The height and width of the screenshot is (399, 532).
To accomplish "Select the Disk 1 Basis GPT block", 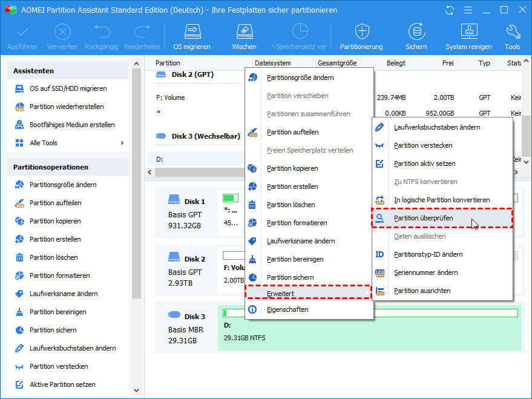I will 186,213.
